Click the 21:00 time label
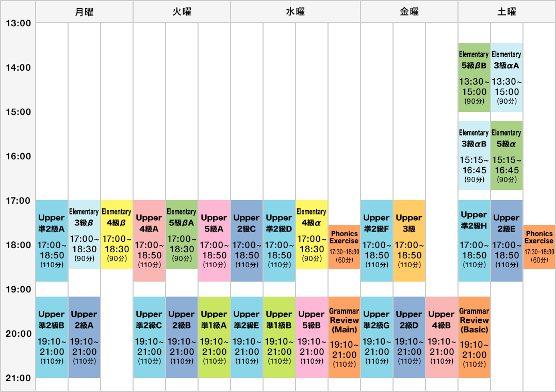 click(19, 378)
